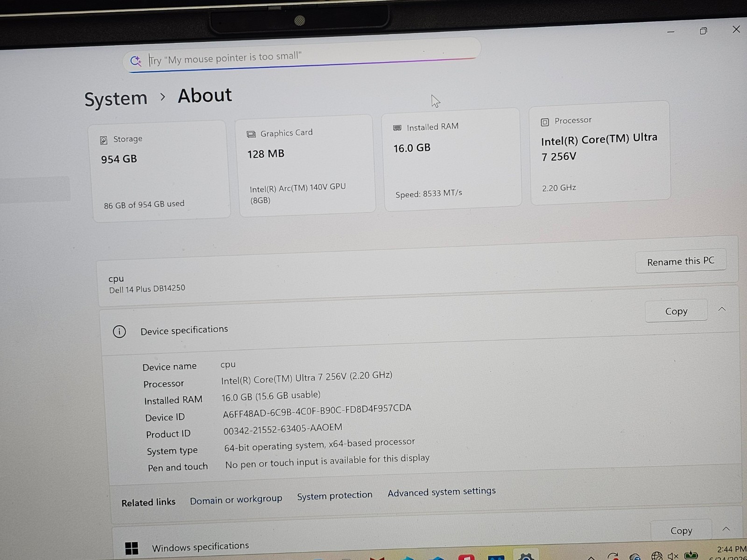This screenshot has width=747, height=560.
Task: Click the Processor chip icon
Action: click(545, 122)
